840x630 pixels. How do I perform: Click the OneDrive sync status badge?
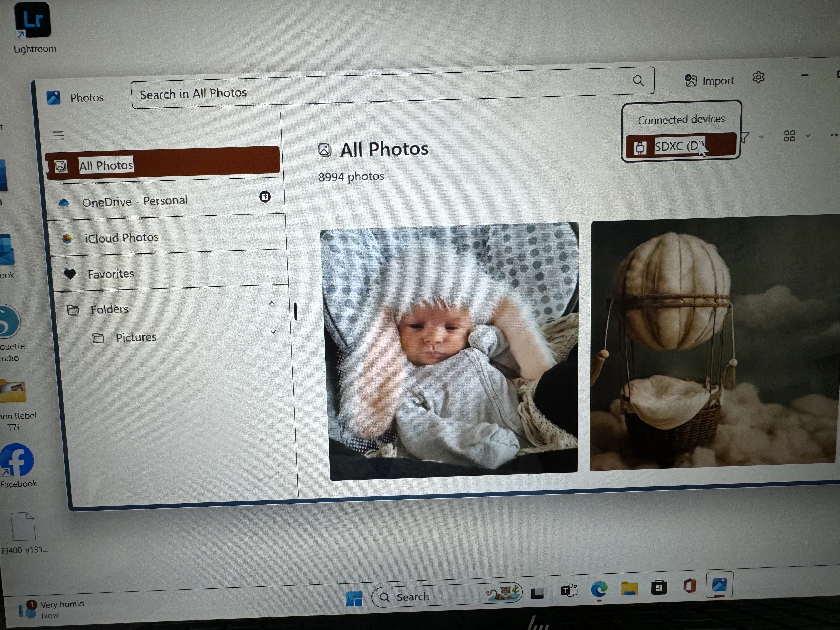point(265,196)
